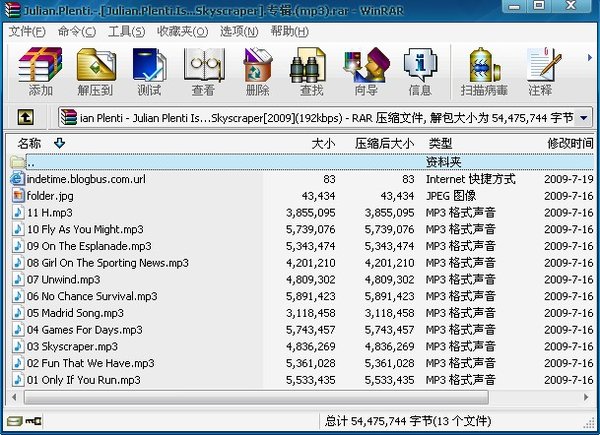Viewport: 600px width, 435px height.
Task: Click the window resize grip in status bar
Action: [x=590, y=423]
